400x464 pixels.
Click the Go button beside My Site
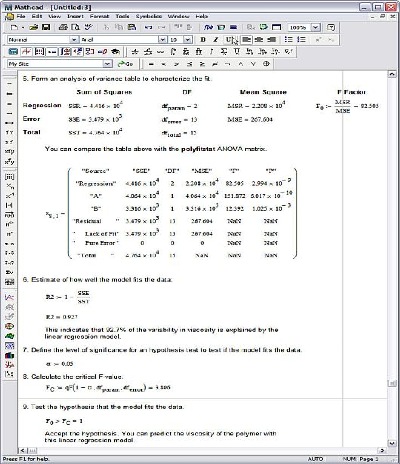(125, 64)
